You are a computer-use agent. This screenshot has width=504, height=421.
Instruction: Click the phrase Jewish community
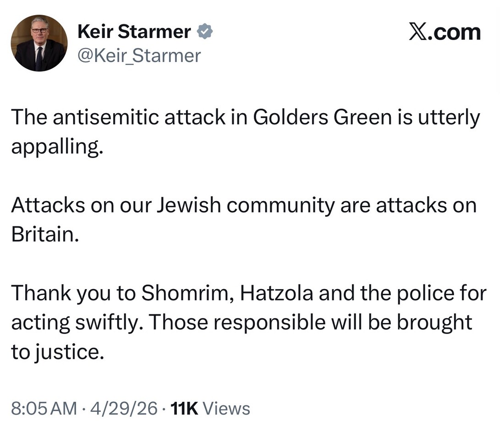246,205
